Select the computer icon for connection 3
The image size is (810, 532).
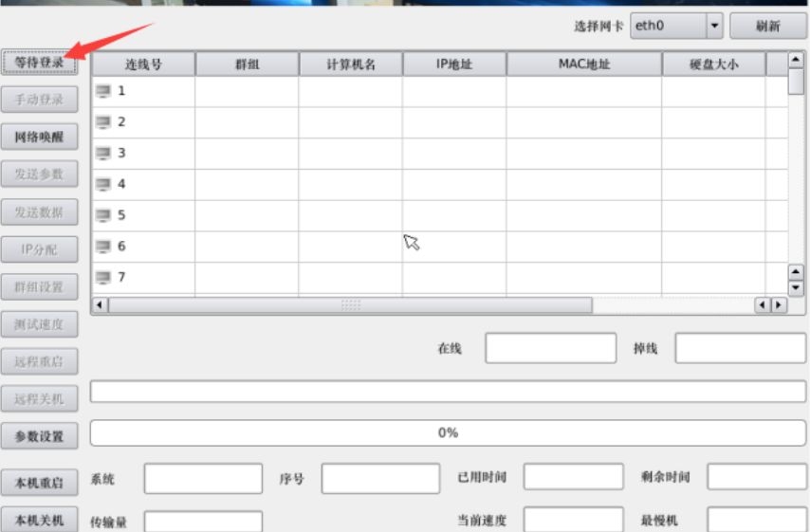point(103,153)
